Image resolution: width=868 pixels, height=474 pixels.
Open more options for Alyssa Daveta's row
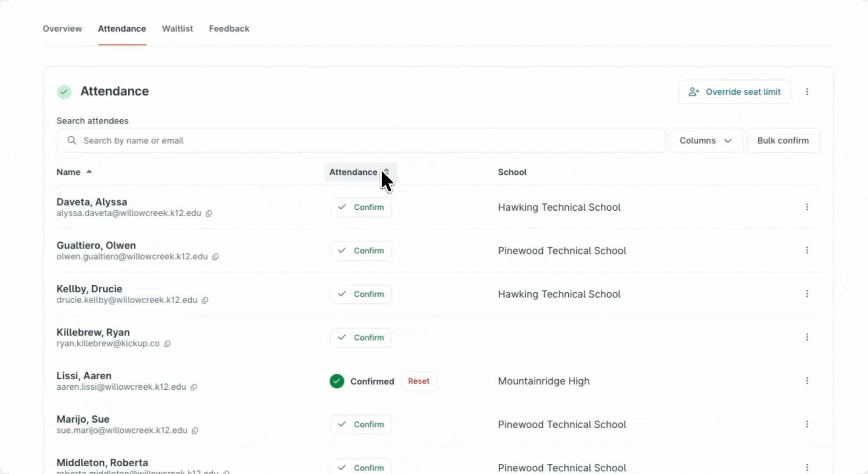click(x=807, y=207)
